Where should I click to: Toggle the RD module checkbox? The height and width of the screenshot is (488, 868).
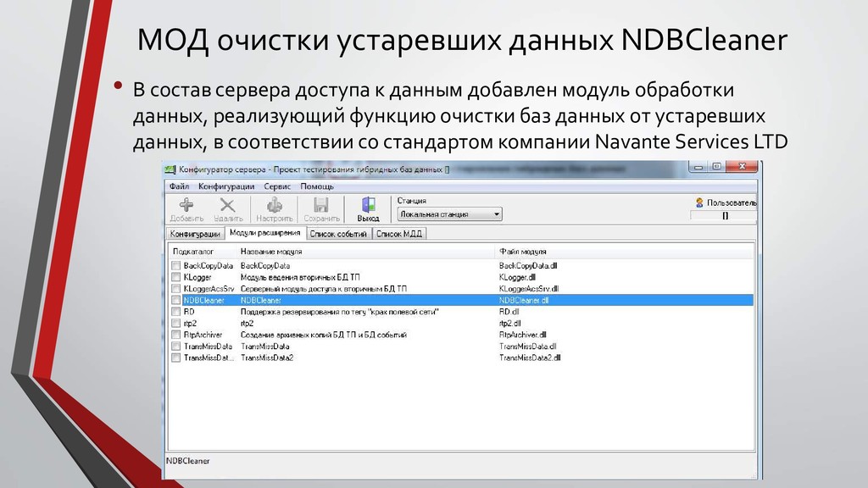pyautogui.click(x=176, y=312)
